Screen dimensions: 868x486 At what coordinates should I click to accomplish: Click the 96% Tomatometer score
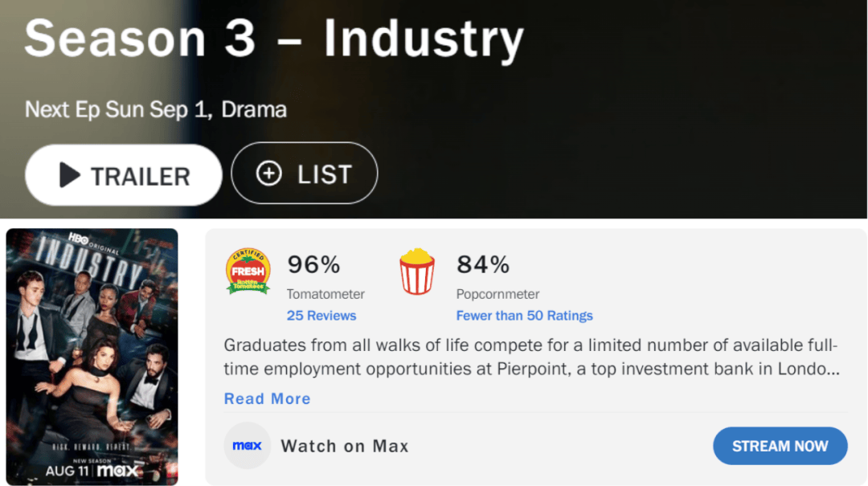pyautogui.click(x=313, y=264)
